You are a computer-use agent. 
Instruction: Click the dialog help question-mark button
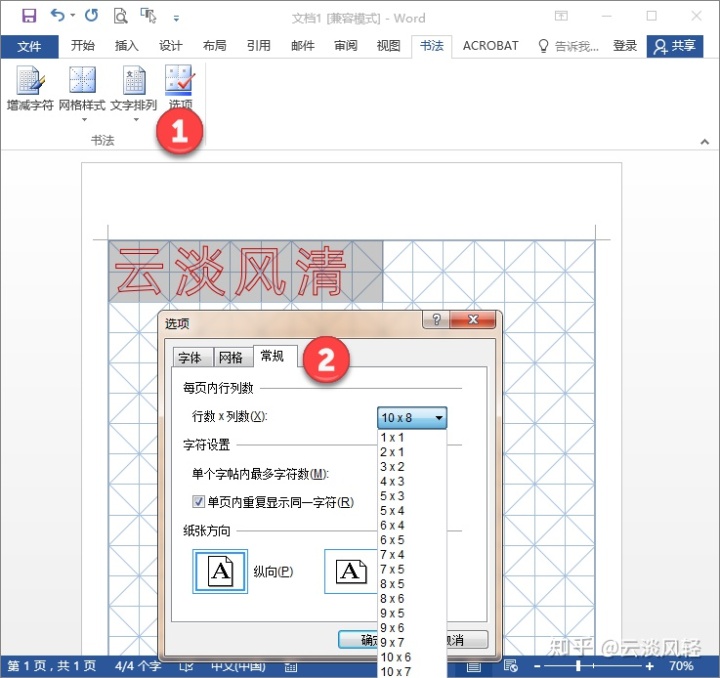point(436,319)
